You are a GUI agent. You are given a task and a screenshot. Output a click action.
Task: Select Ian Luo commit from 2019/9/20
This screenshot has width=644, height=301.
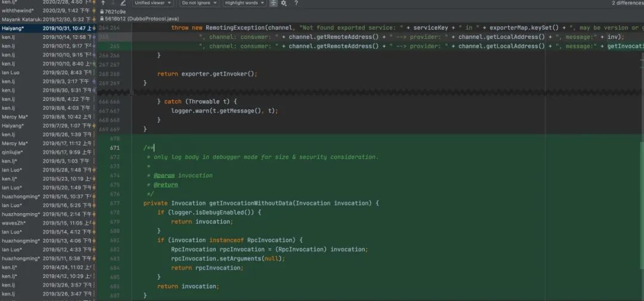pyautogui.click(x=47, y=72)
